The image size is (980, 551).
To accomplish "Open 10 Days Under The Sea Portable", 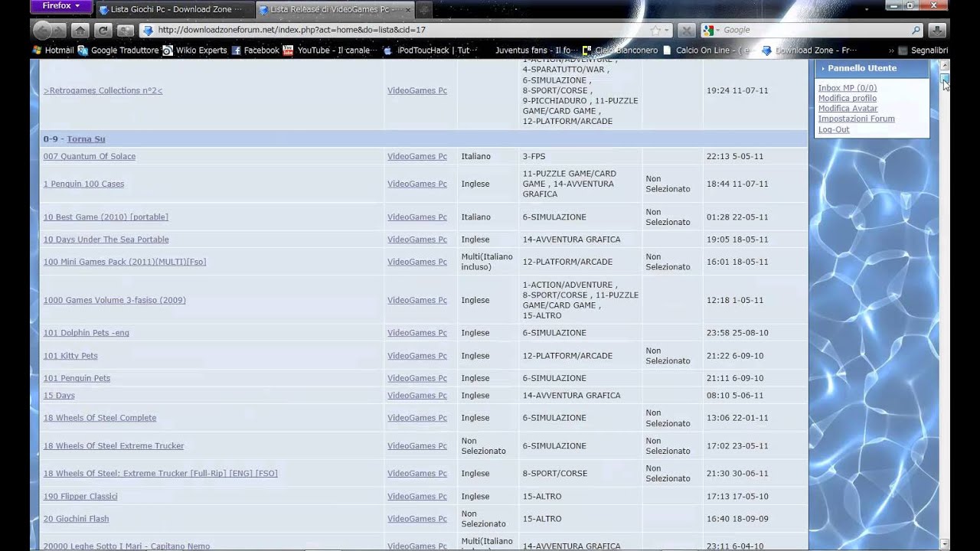I will coord(106,240).
